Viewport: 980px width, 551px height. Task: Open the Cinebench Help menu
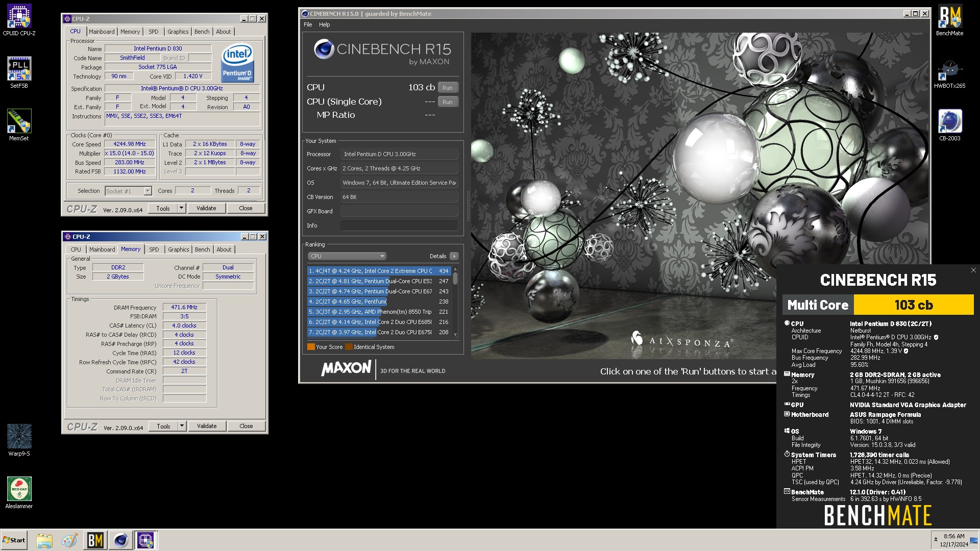tap(325, 24)
